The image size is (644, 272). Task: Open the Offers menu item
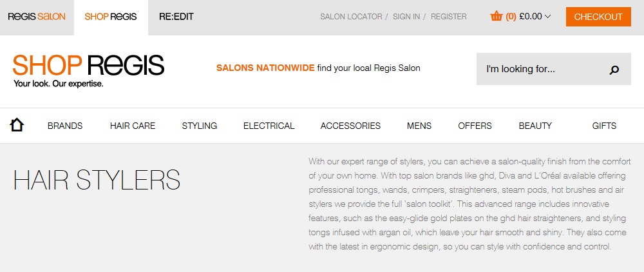point(475,126)
